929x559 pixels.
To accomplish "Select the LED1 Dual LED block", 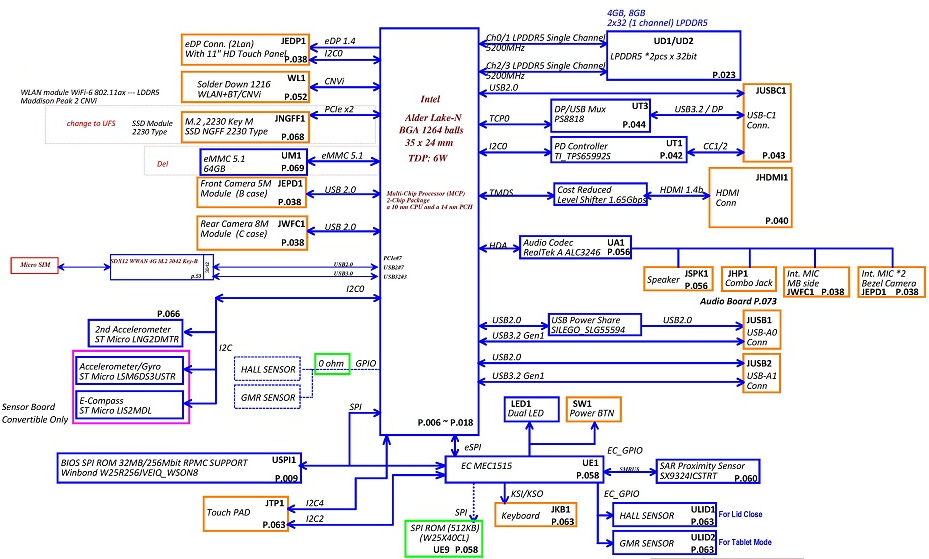I will point(530,408).
